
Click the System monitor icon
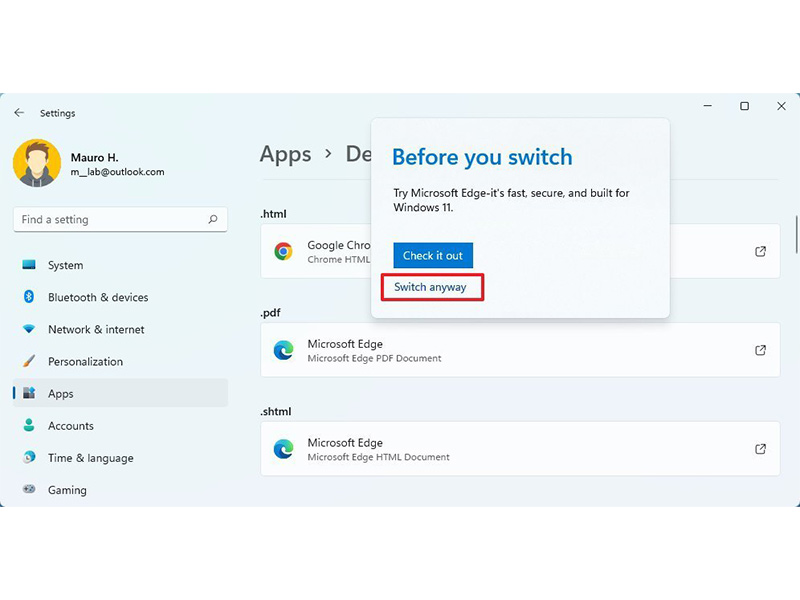click(x=29, y=265)
